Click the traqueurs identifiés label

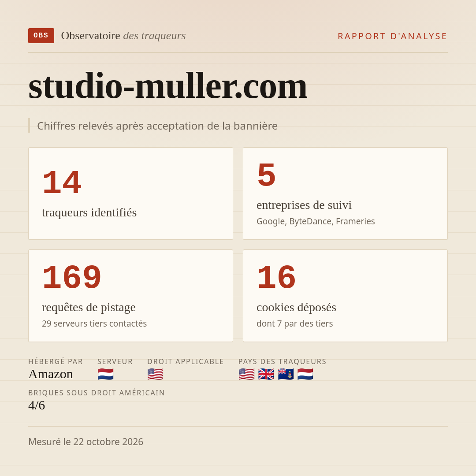click(x=89, y=212)
